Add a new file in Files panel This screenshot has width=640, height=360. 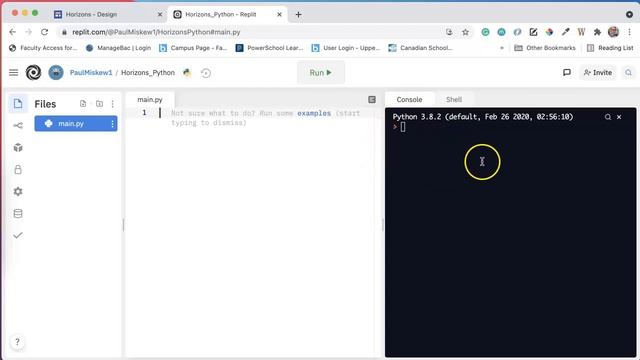coord(83,104)
